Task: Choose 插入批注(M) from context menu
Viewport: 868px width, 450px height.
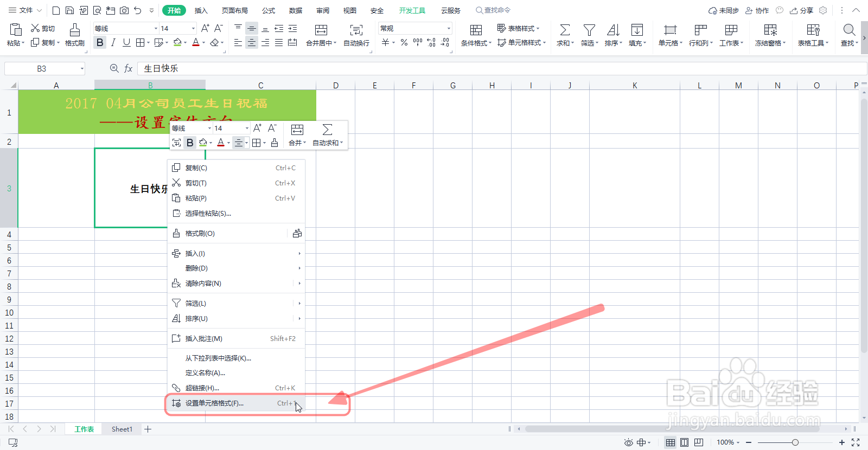Action: coord(236,339)
